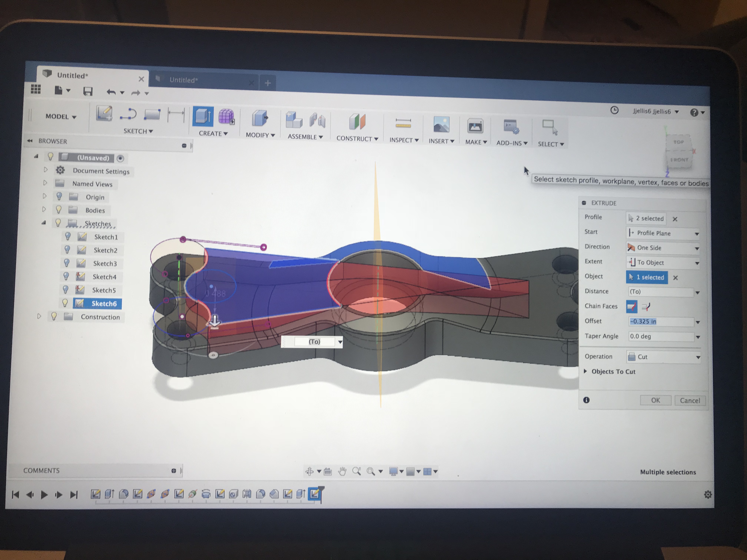Click Cancel in the Extrude dialog

coord(690,400)
